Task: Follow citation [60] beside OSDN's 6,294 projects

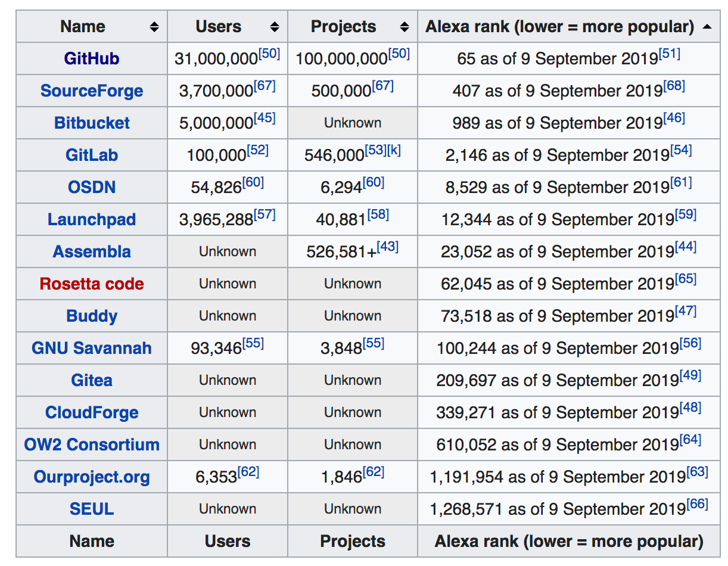Action: click(374, 182)
